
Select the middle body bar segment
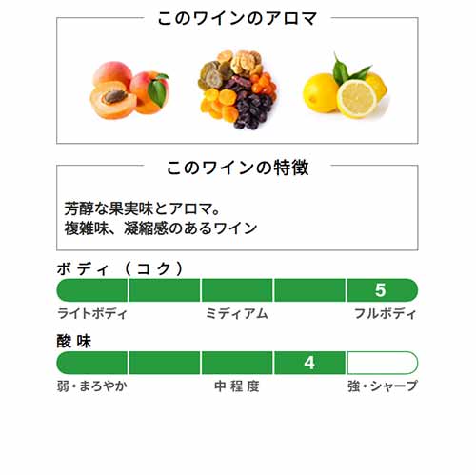pos(237,290)
